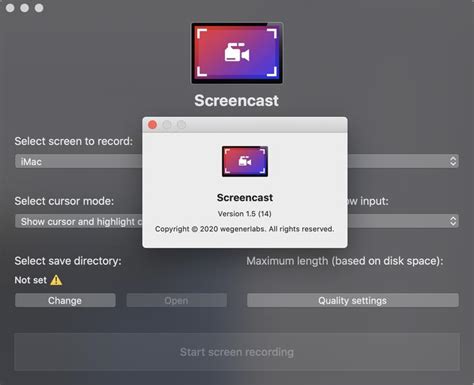Viewport: 474px width, 385px height.
Task: Open Quality settings
Action: 353,300
